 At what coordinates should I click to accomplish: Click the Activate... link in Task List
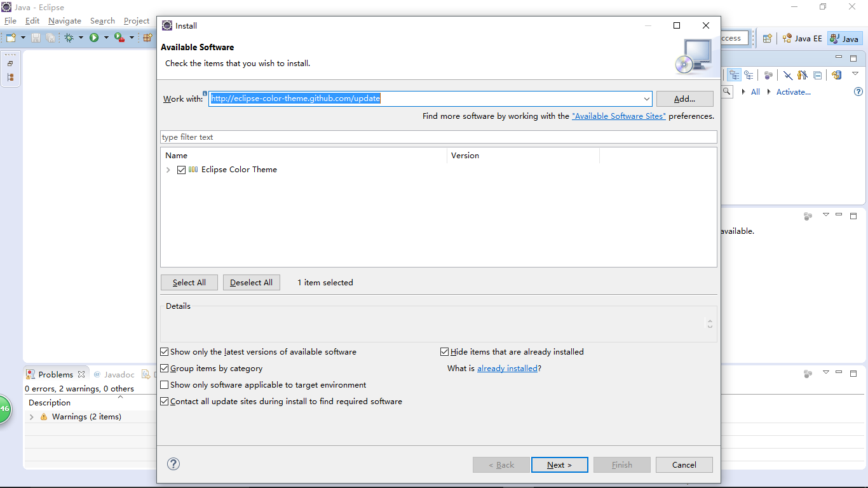794,91
